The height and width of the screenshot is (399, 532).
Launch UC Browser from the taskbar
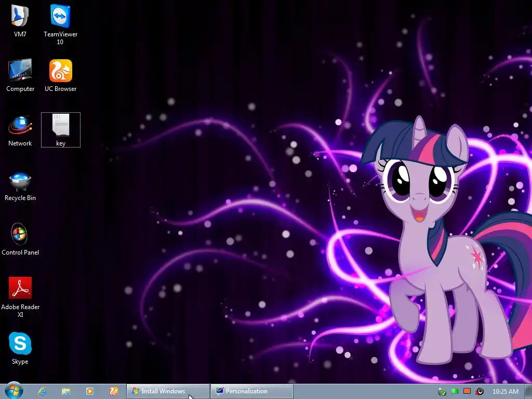point(114,391)
